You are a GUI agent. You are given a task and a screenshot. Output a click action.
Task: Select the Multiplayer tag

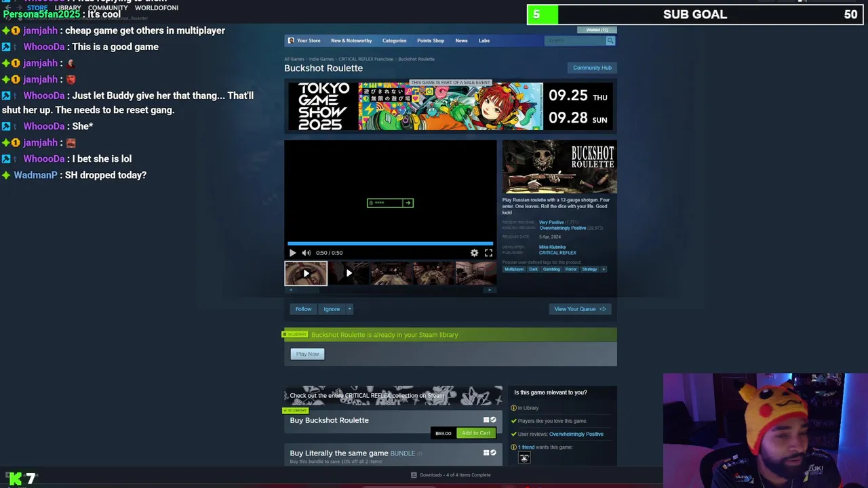[x=514, y=269]
